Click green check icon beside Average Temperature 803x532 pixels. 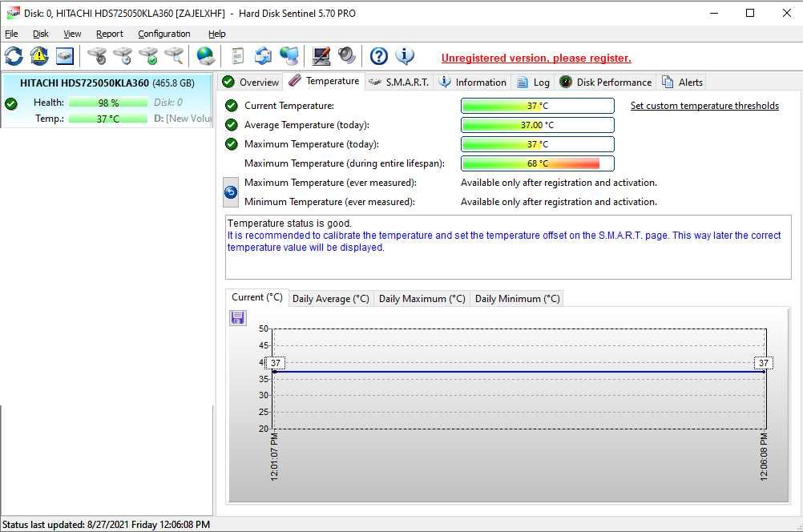tap(232, 125)
